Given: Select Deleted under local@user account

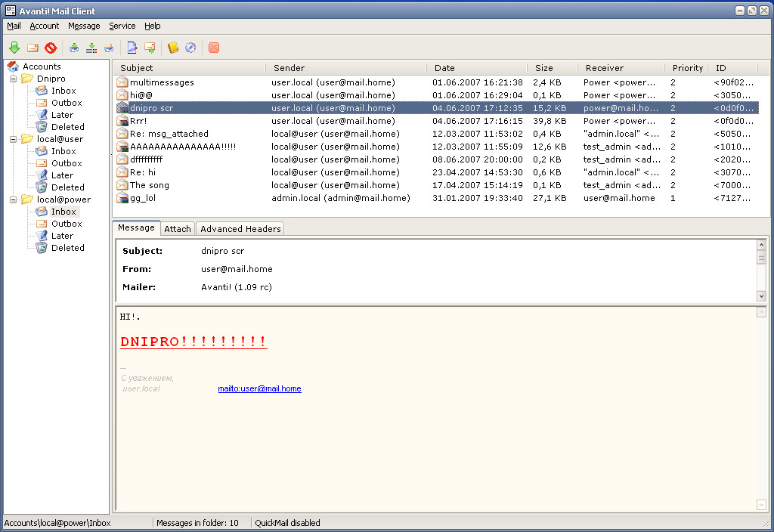Looking at the screenshot, I should [67, 187].
